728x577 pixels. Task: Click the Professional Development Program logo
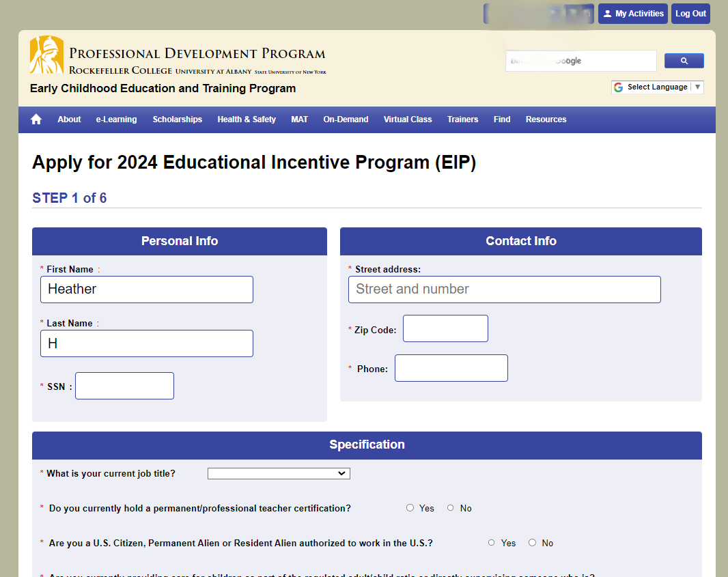[x=46, y=55]
